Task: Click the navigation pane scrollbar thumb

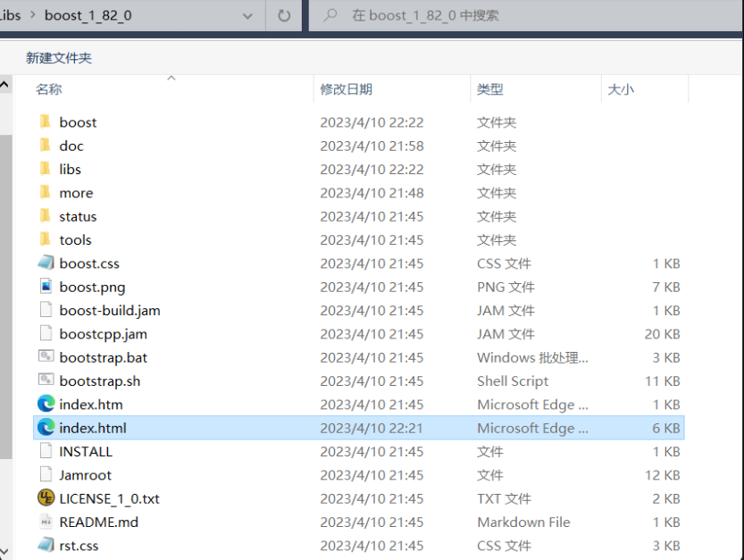Action: click(x=5, y=297)
